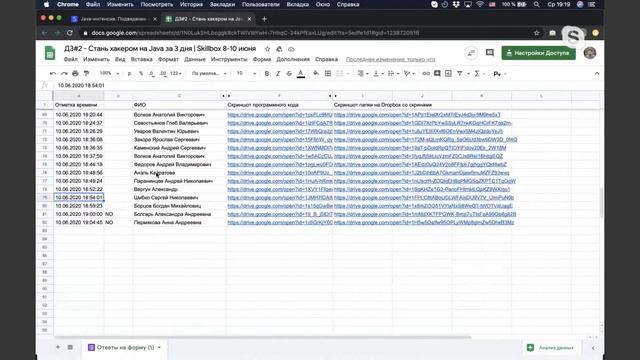
Task: Open code screenshot link for Перминова Анна
Action: 280,222
